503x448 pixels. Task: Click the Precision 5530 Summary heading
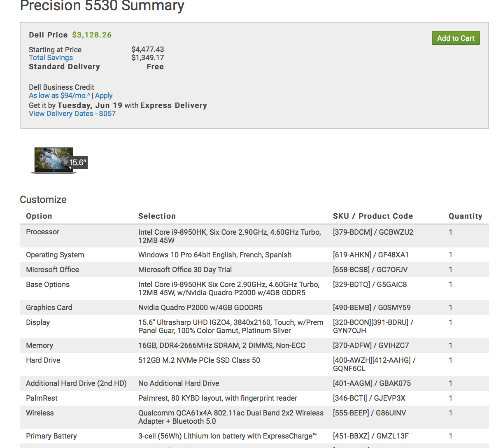(x=102, y=6)
